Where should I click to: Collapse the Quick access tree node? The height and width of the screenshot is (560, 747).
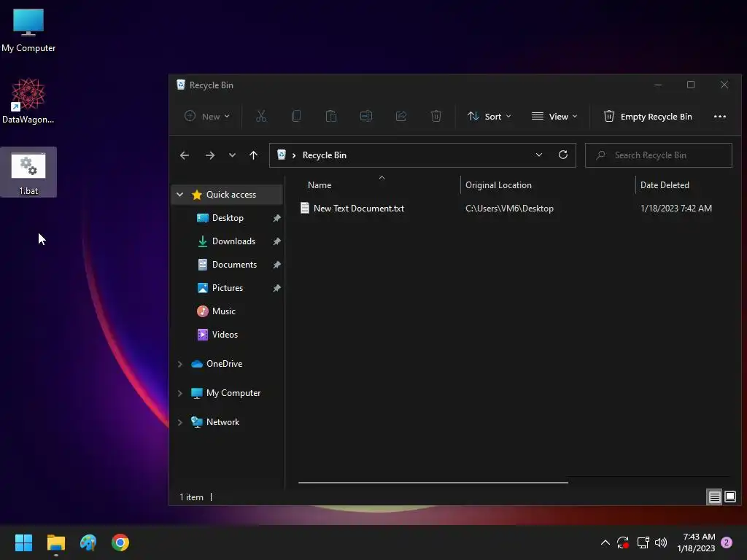pos(179,194)
